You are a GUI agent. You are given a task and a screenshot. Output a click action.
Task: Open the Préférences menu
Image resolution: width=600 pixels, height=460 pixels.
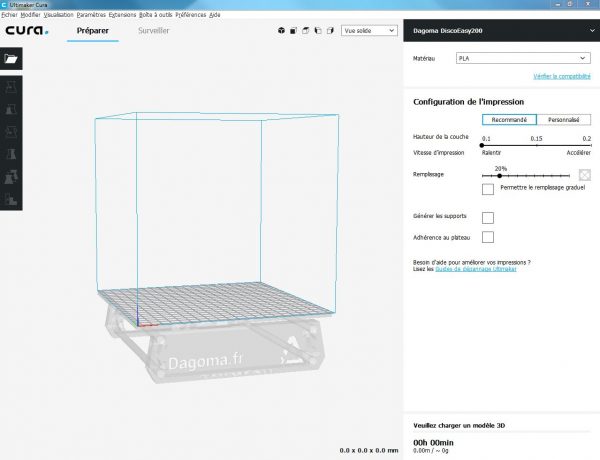pos(191,15)
